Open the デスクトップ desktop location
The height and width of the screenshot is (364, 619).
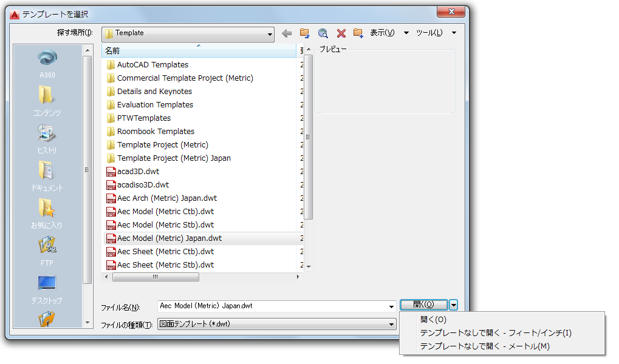47,289
